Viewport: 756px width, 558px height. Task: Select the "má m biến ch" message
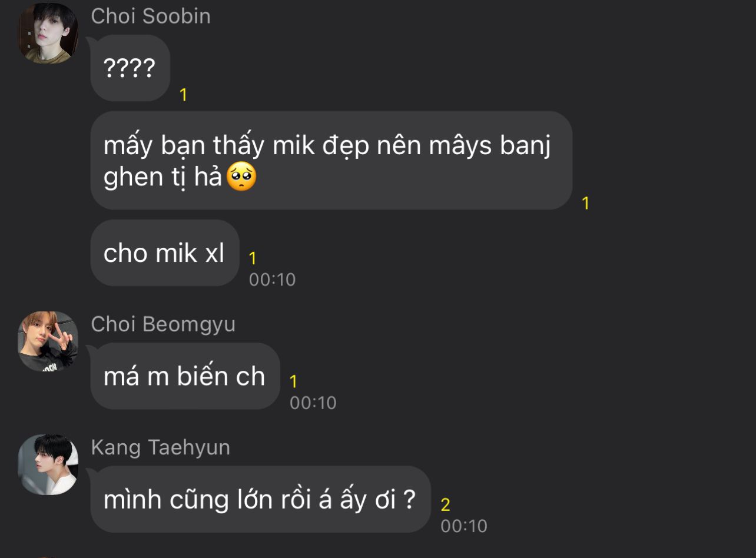click(x=185, y=376)
